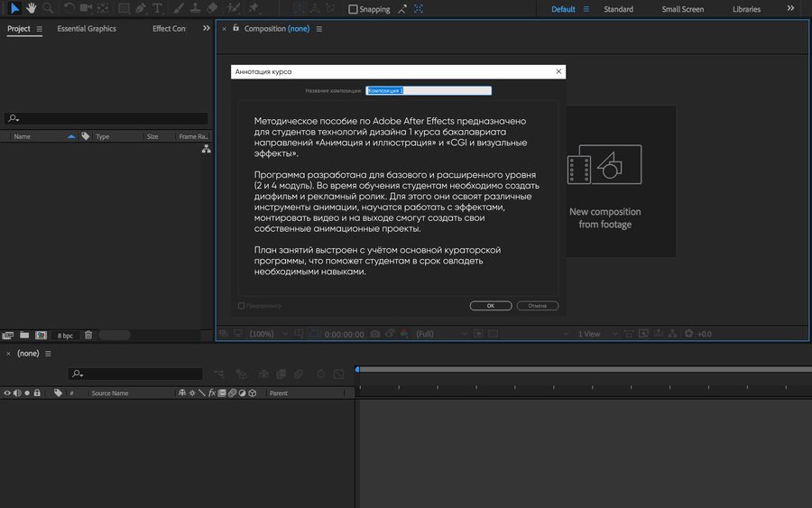Viewport: 812px width, 508px height.
Task: Switch to the Small Screen workspace
Action: [682, 9]
